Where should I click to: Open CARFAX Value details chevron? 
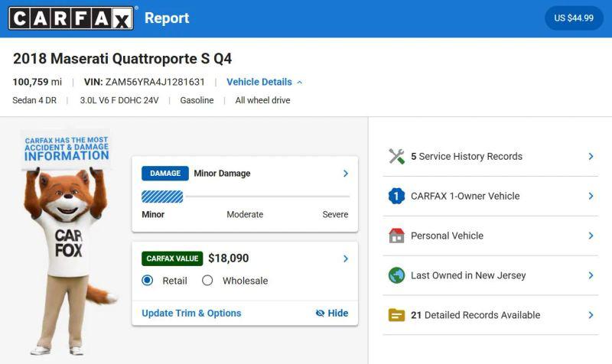pos(346,258)
